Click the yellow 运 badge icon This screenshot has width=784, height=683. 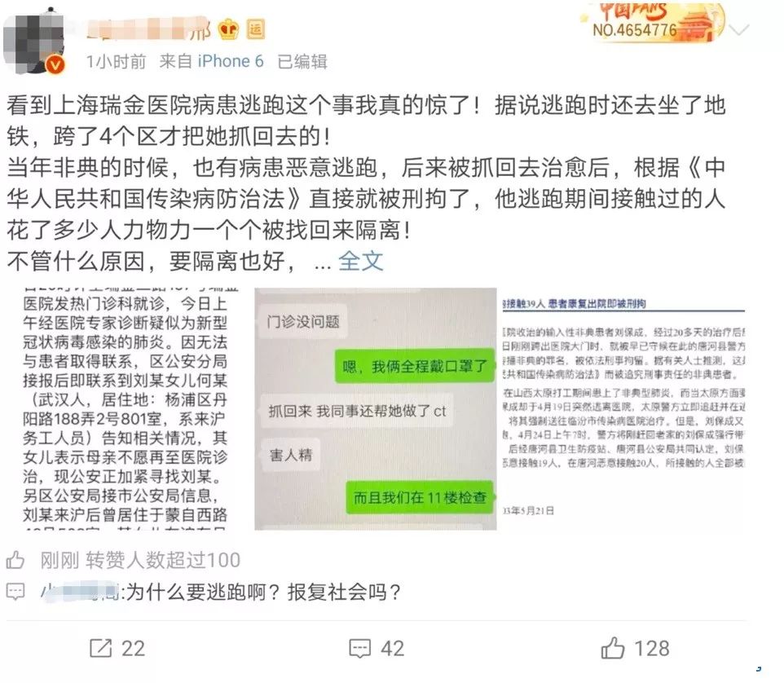pos(256,29)
